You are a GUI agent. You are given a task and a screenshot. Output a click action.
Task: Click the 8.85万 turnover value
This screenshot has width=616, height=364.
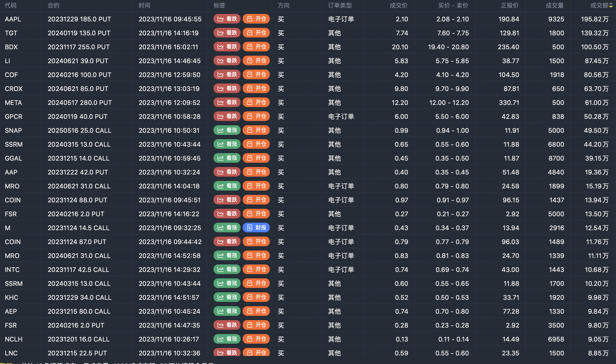point(598,353)
